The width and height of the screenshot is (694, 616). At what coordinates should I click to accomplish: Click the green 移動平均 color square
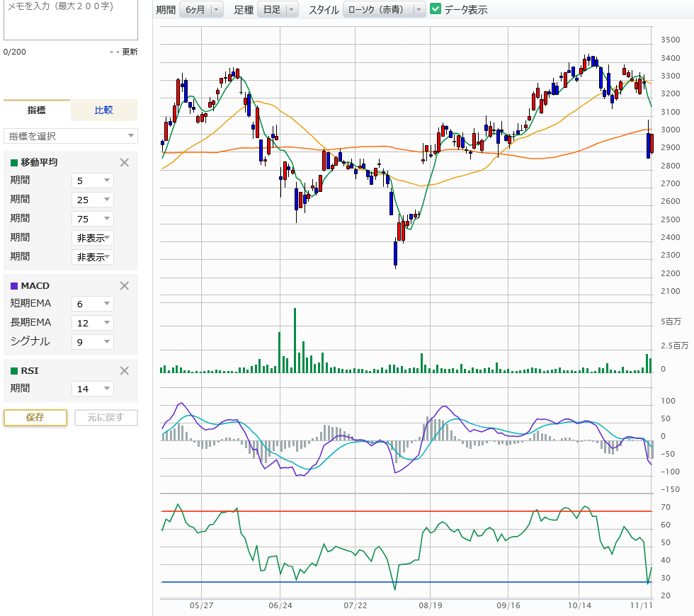click(x=14, y=163)
